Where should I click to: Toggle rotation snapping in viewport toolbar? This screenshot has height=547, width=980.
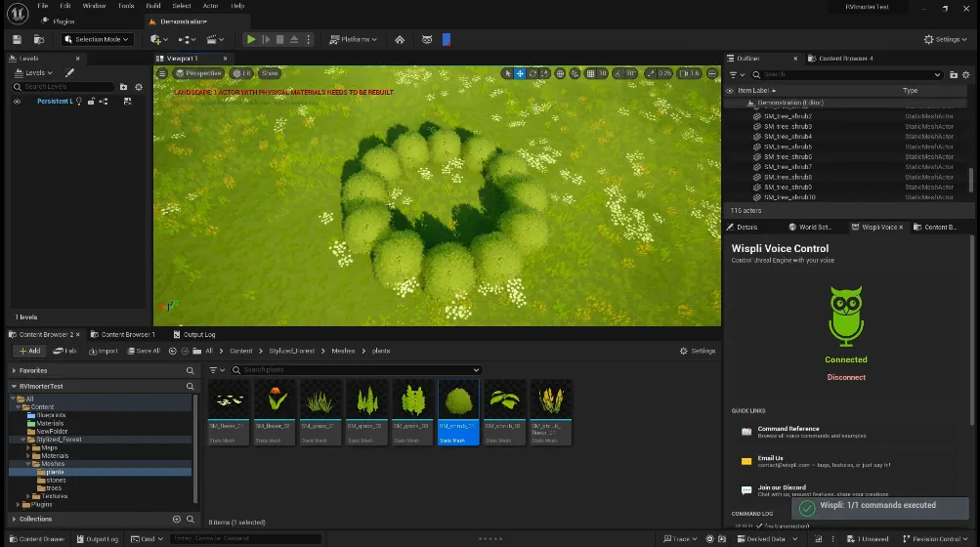tap(617, 73)
